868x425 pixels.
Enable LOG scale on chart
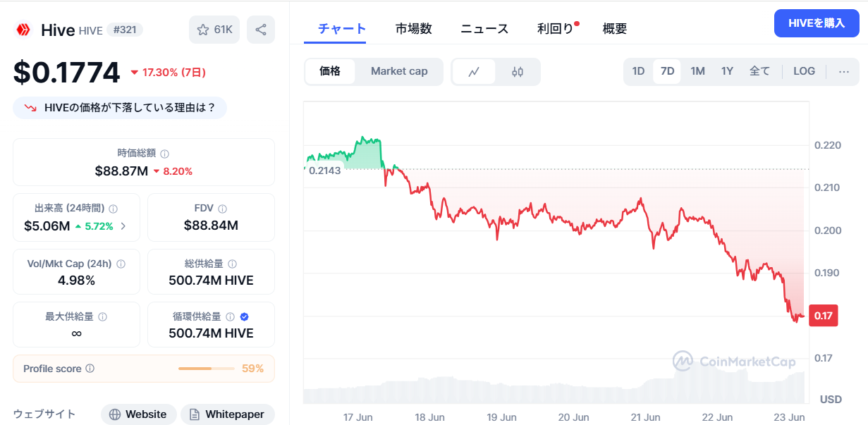[804, 71]
